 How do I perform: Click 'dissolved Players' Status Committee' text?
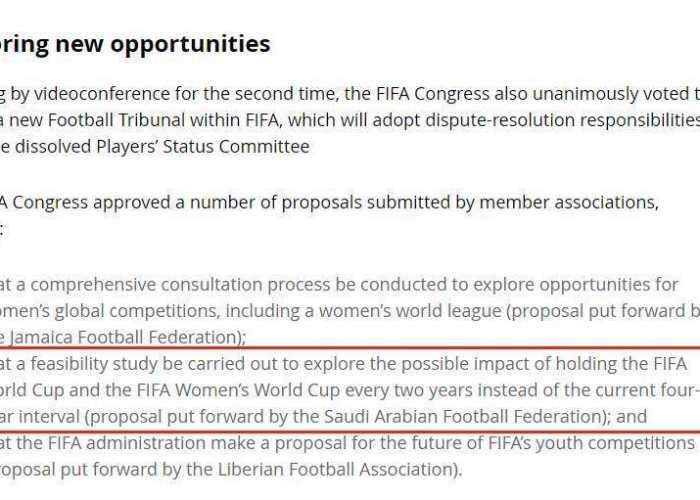pyautogui.click(x=162, y=146)
